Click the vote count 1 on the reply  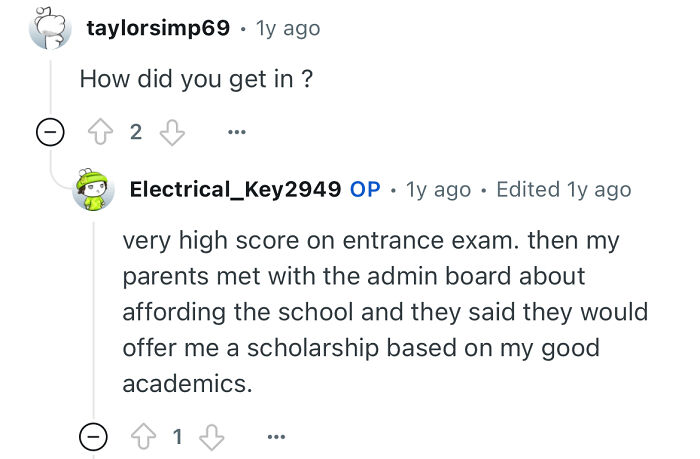tap(178, 436)
